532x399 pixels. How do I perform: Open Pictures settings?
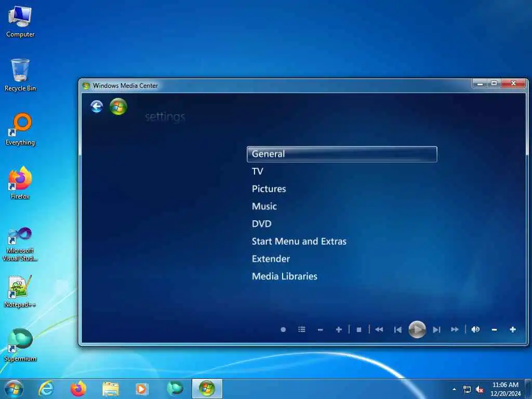coord(269,189)
